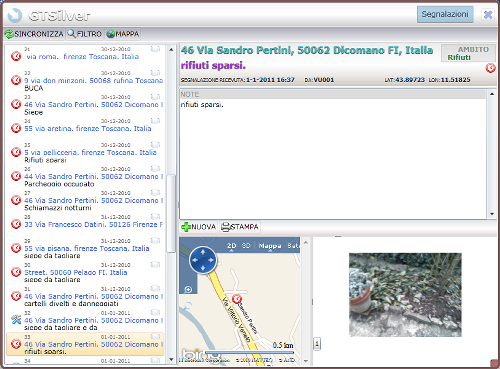Click photo page number 1 button

click(x=317, y=344)
